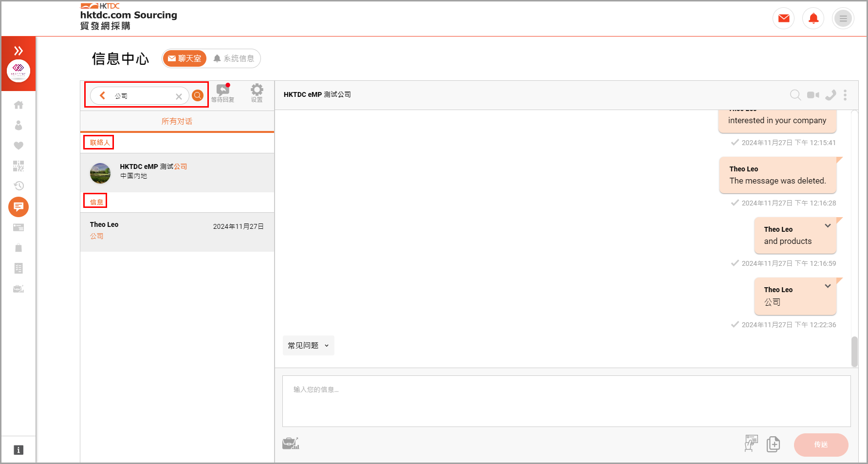Open the account person icon in sidebar

coord(18,125)
